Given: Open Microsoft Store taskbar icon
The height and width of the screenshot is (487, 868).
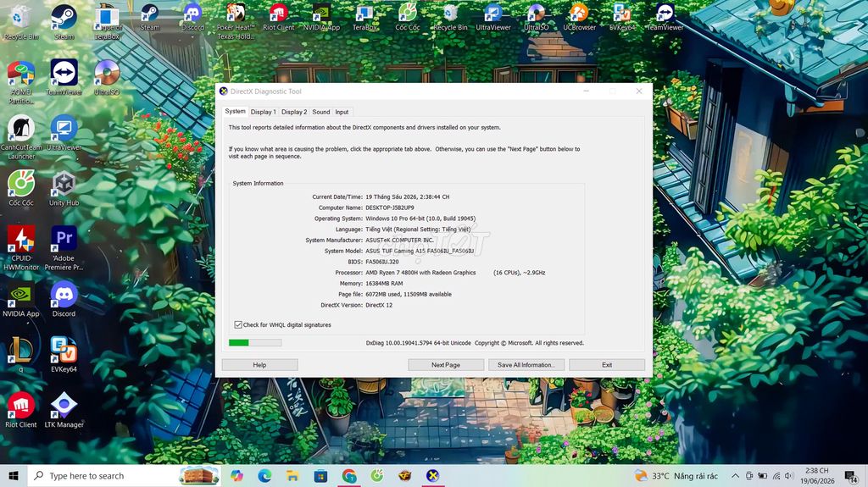Looking at the screenshot, I should pos(320,475).
